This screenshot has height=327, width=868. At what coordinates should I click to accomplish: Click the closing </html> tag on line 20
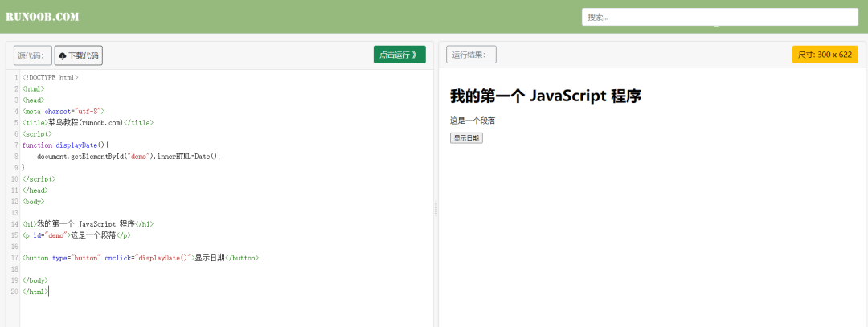pyautogui.click(x=35, y=292)
